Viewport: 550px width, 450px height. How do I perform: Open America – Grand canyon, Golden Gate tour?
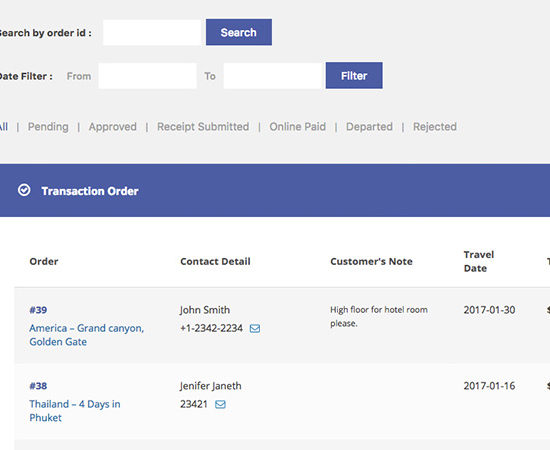[x=87, y=335]
